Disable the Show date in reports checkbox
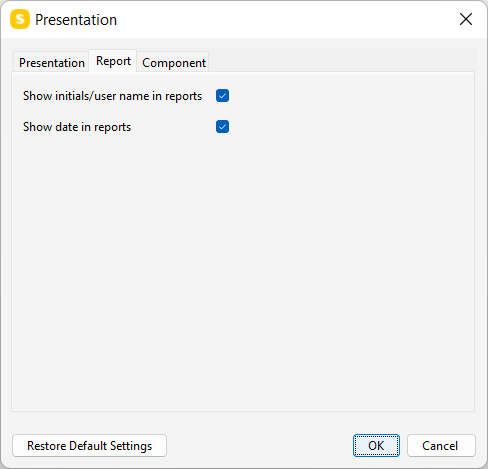The height and width of the screenshot is (469, 488). pos(222,127)
